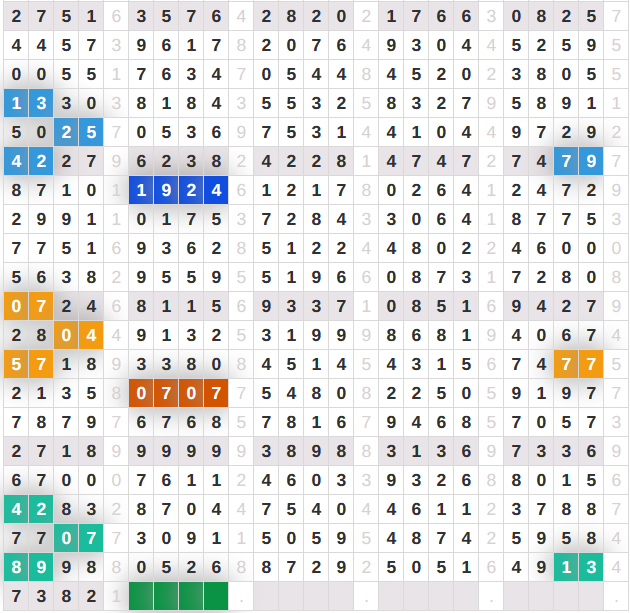This screenshot has width=630, height=613.
Task: Click the orange 4 after orange 0
Action: 91,335
